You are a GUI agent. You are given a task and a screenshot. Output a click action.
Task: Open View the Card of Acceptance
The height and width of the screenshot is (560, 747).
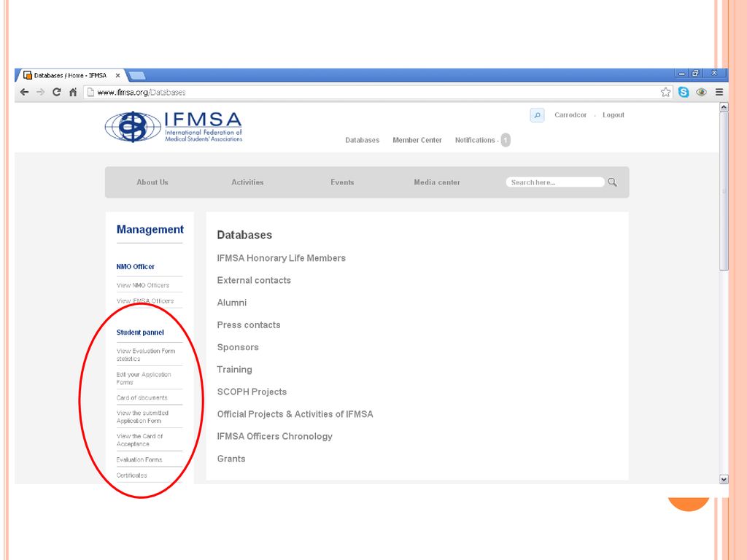pos(139,440)
